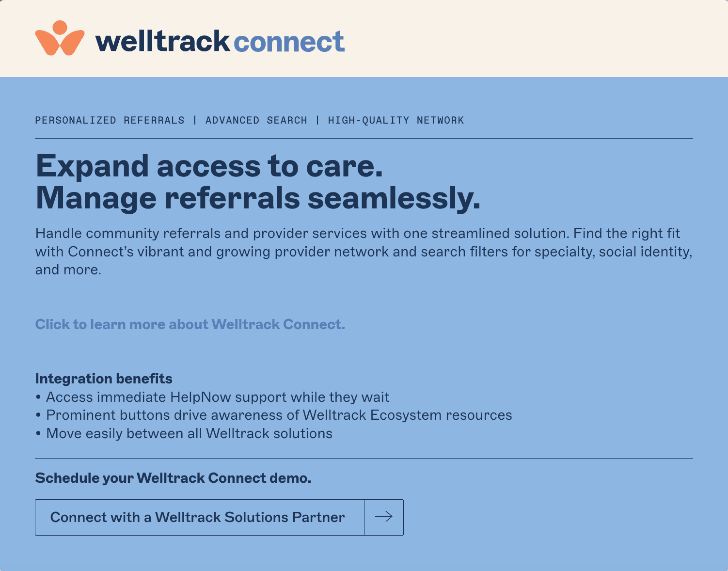The width and height of the screenshot is (728, 571).
Task: Select the "PERSONALIZED REFERRALS" tagline text
Action: click(x=110, y=120)
